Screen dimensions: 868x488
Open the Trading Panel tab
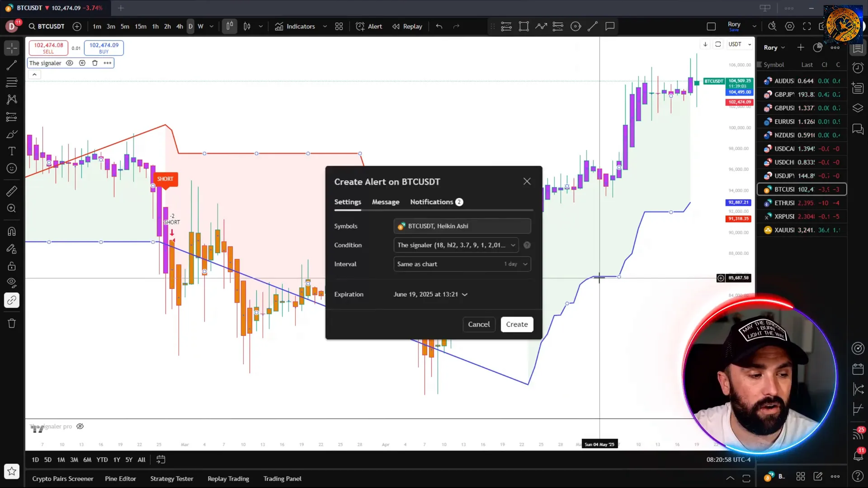coord(283,479)
